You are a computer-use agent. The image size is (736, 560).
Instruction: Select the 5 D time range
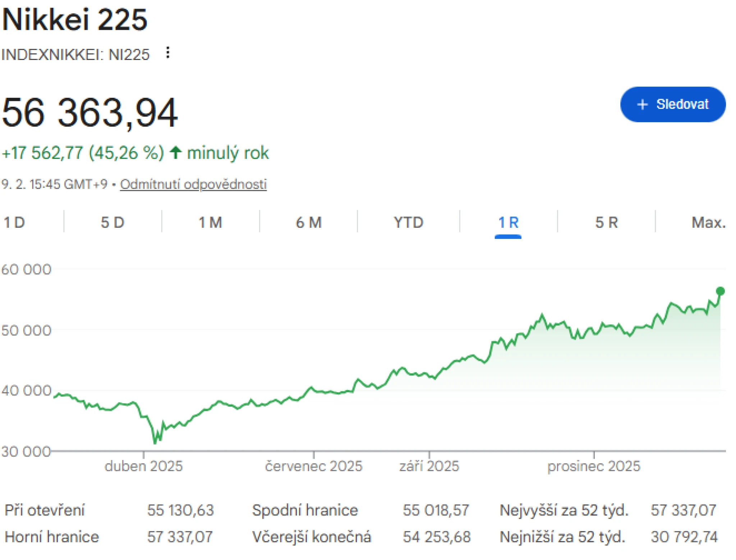[x=112, y=222]
